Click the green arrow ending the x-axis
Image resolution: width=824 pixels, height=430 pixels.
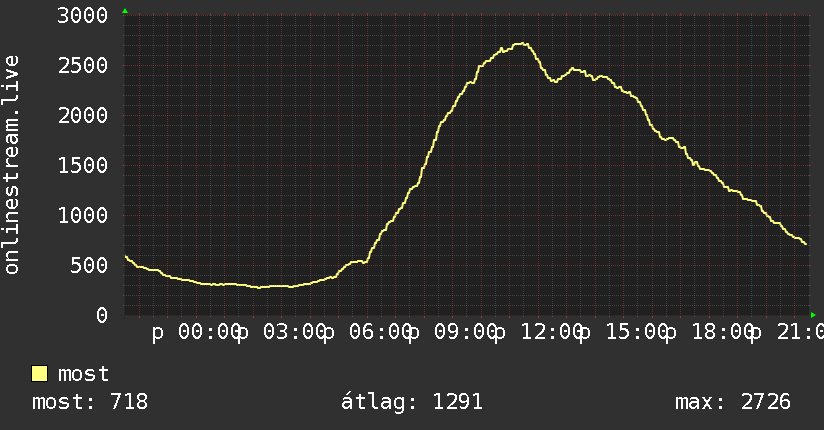(813, 315)
